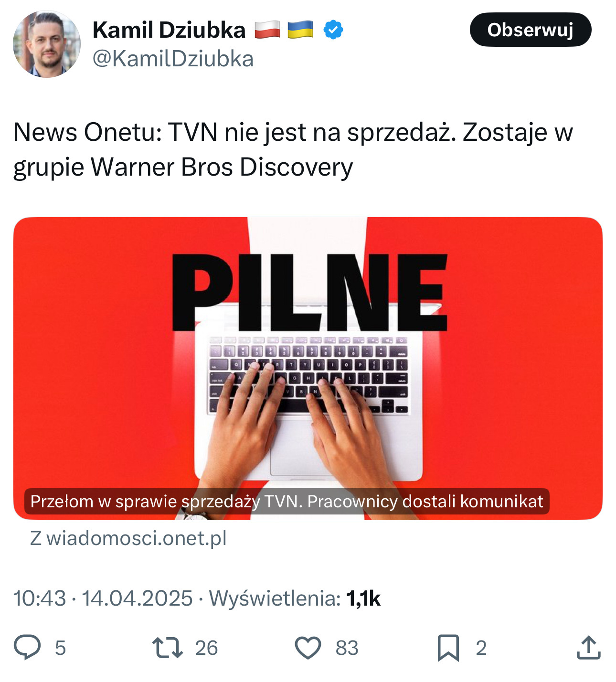Visit the @KamilDziubka handle link
616x682 pixels.
click(173, 59)
